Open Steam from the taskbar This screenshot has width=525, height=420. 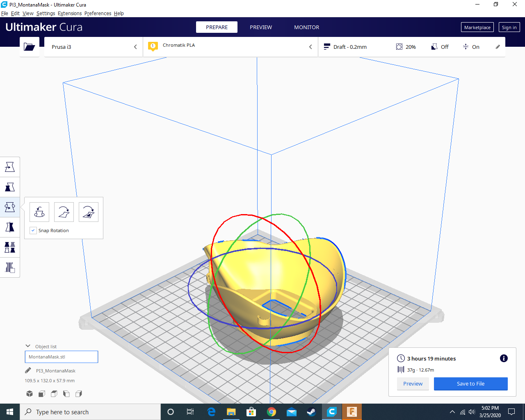[312, 412]
